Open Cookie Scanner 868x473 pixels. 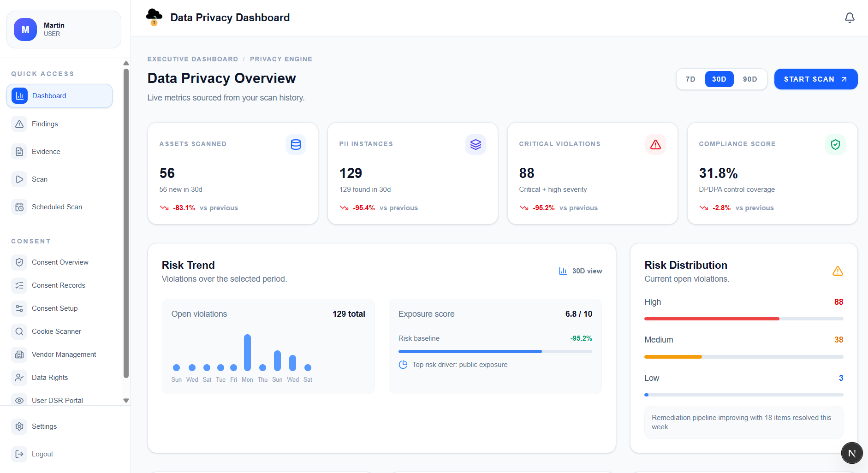(x=59, y=331)
